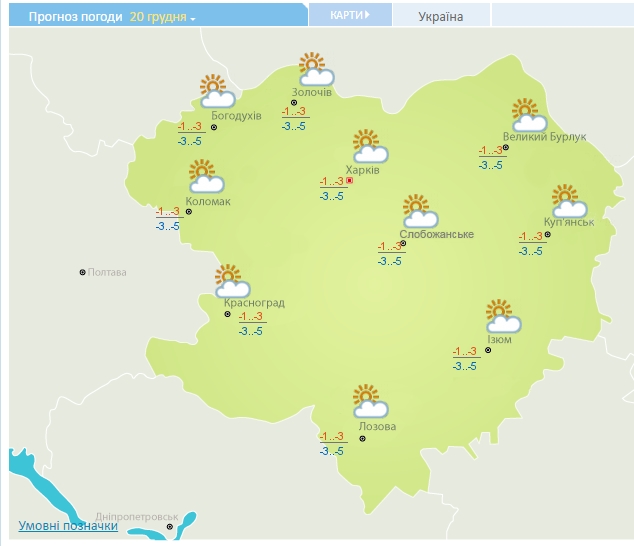Click the weather icon above Куп'янськ
This screenshot has width=634, height=546.
(x=569, y=201)
